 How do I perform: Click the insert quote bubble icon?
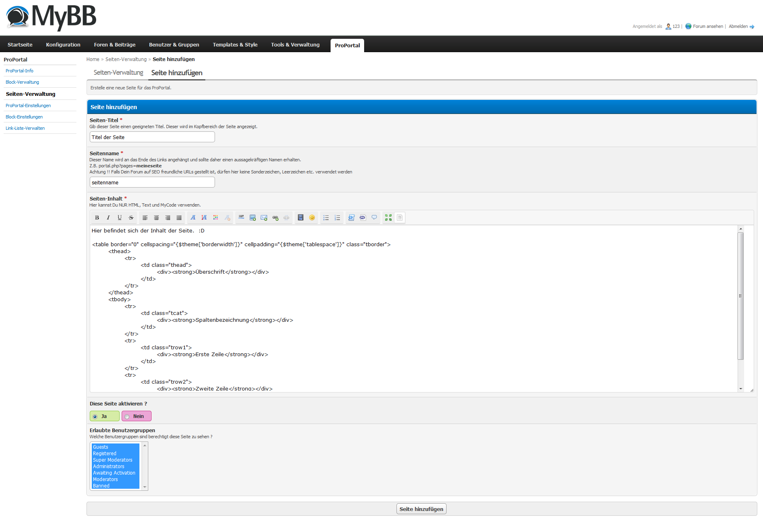(374, 217)
